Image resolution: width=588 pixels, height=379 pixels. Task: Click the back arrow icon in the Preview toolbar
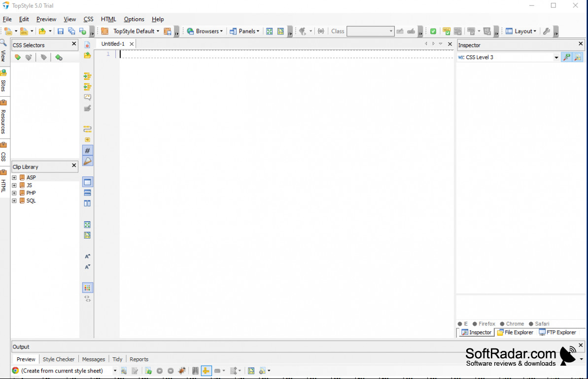160,371
